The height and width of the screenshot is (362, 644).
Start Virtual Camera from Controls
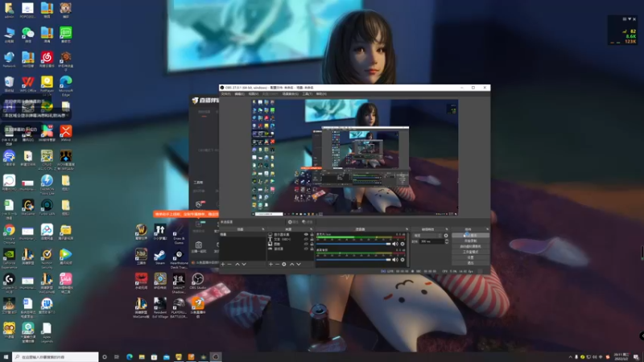pos(470,246)
